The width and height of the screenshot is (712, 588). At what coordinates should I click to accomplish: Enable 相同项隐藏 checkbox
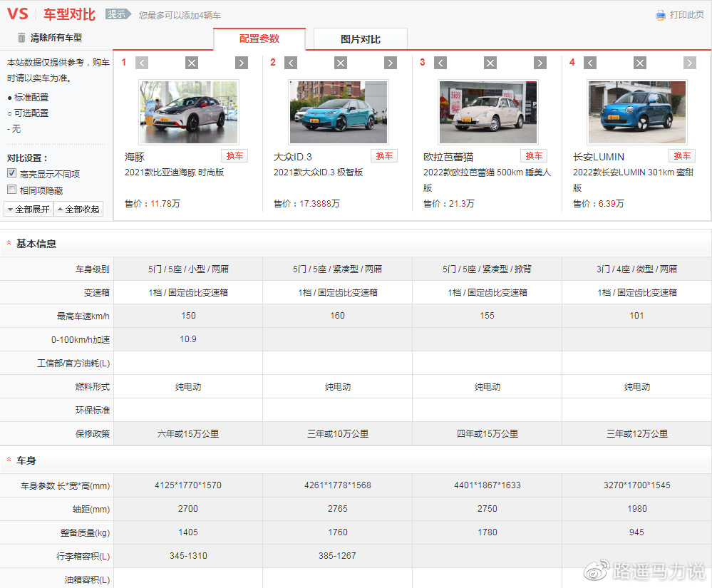click(x=12, y=190)
